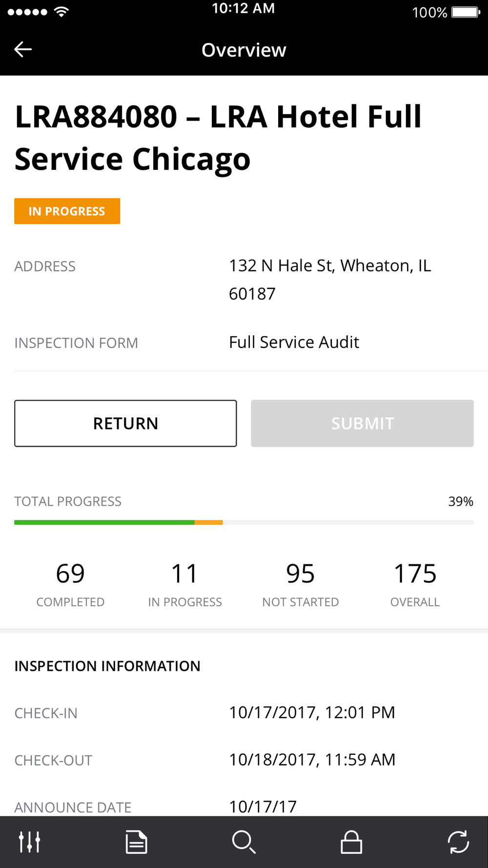The width and height of the screenshot is (488, 868).
Task: Click the grayed-out SUBMIT button
Action: pos(362,423)
